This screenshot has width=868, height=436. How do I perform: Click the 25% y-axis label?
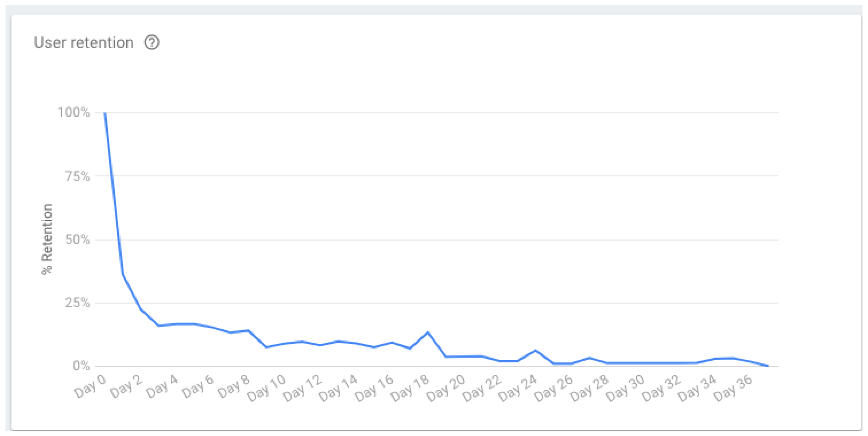tap(77, 302)
